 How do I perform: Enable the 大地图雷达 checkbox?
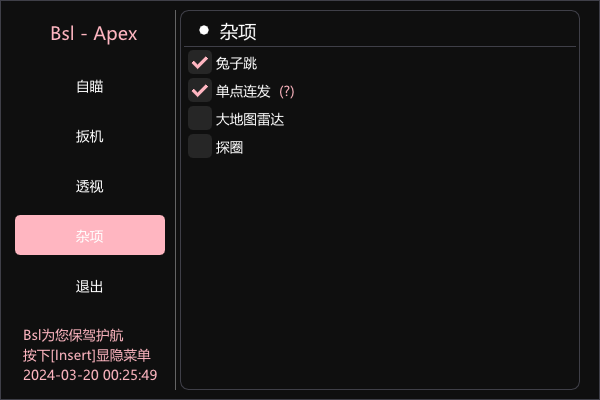[200, 118]
